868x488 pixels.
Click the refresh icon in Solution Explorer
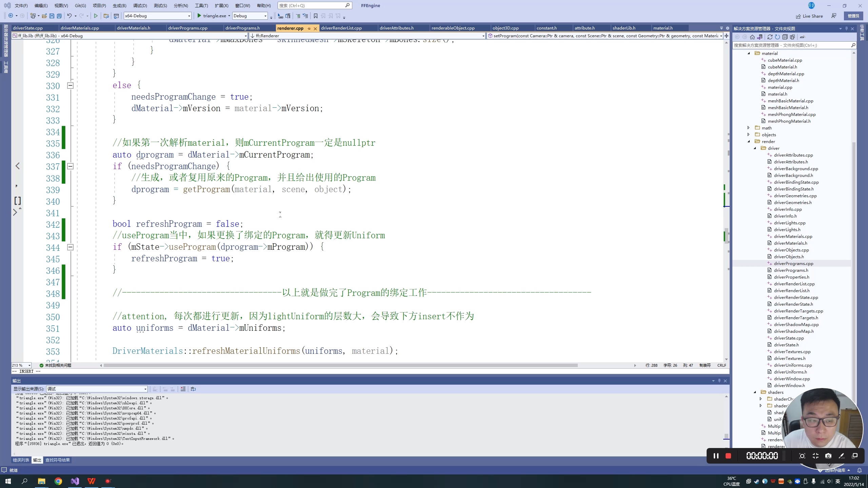tap(777, 37)
